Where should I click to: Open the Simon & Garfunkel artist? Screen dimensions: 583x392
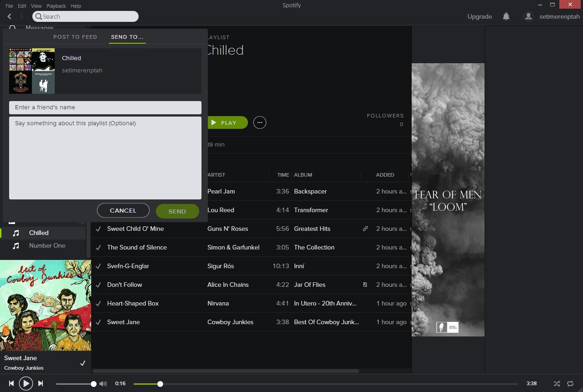(233, 247)
